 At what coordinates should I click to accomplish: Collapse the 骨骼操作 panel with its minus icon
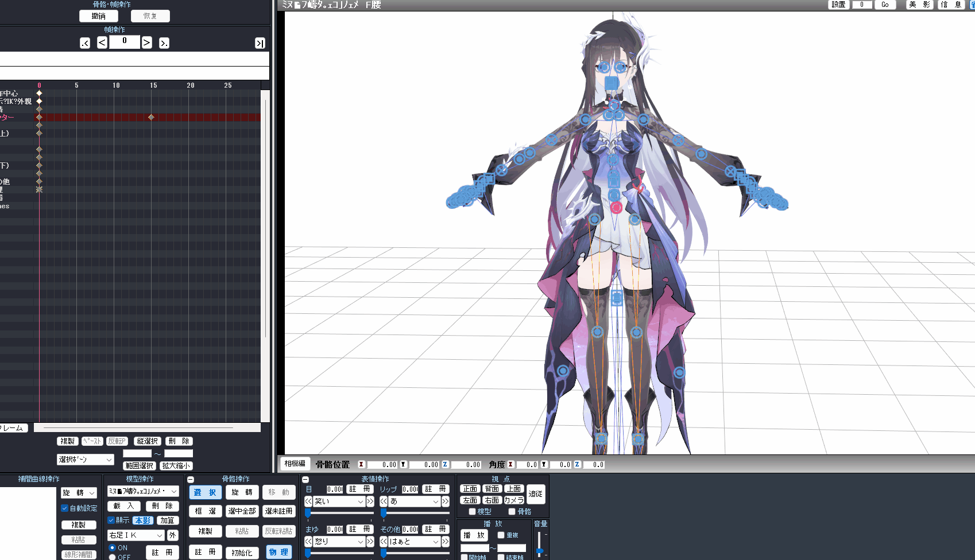click(191, 480)
